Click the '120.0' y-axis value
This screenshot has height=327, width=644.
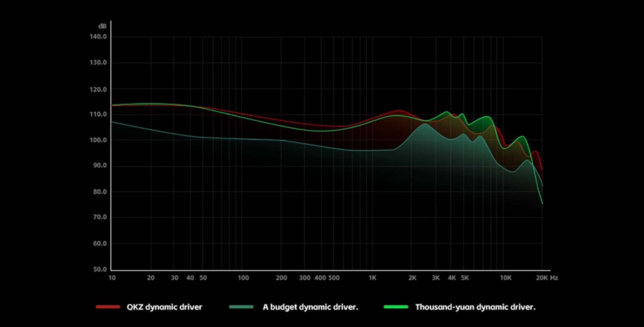98,89
